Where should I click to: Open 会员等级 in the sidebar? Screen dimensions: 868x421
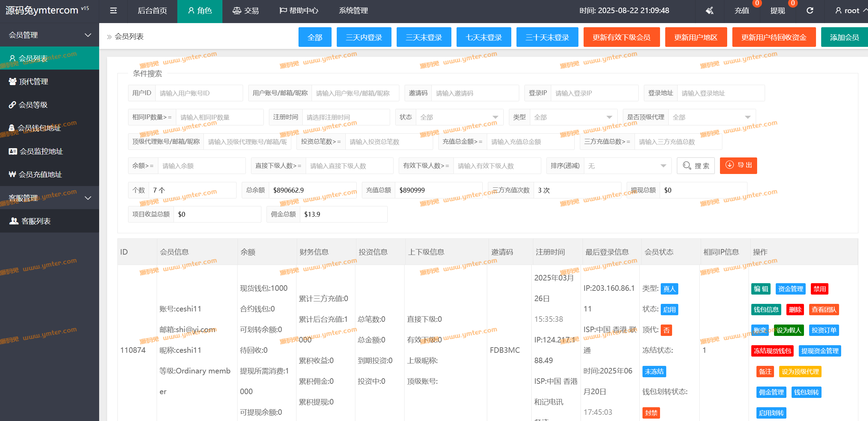pyautogui.click(x=33, y=105)
